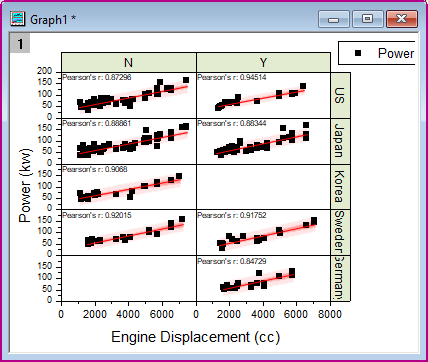This screenshot has width=428, height=362.
Task: Click the Japan row label
Action: click(340, 141)
